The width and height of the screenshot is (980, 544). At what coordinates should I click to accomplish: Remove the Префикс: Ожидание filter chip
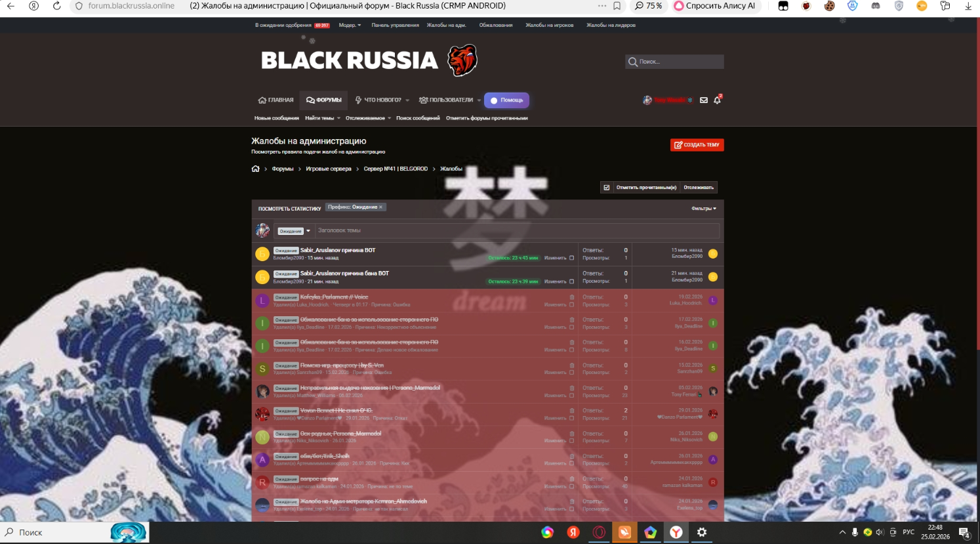point(380,207)
